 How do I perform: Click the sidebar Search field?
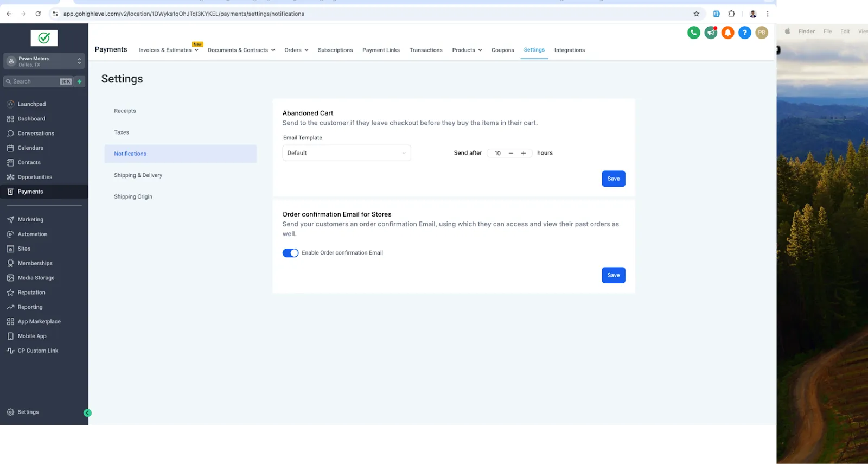38,81
